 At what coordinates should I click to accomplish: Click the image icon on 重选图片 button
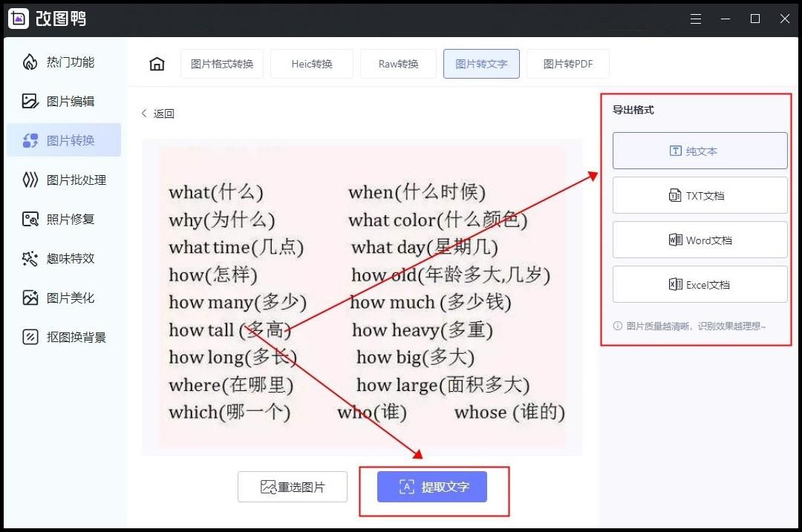pos(269,487)
